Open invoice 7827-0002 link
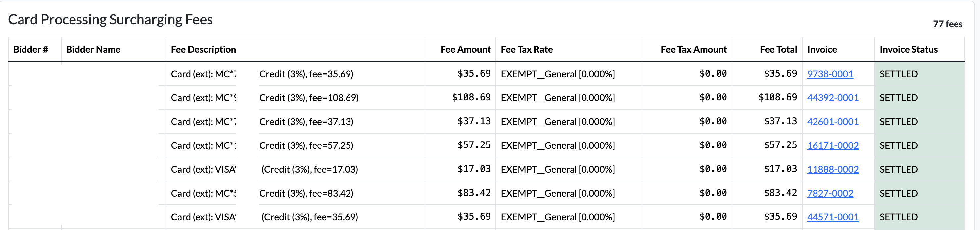Screen dimensions: 980x230 pyautogui.click(x=830, y=193)
